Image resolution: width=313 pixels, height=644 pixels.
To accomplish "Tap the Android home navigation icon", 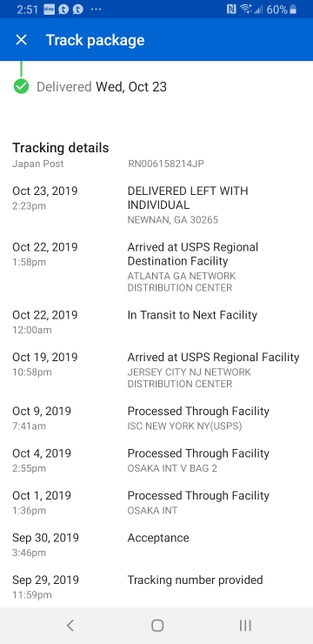I will click(157, 626).
